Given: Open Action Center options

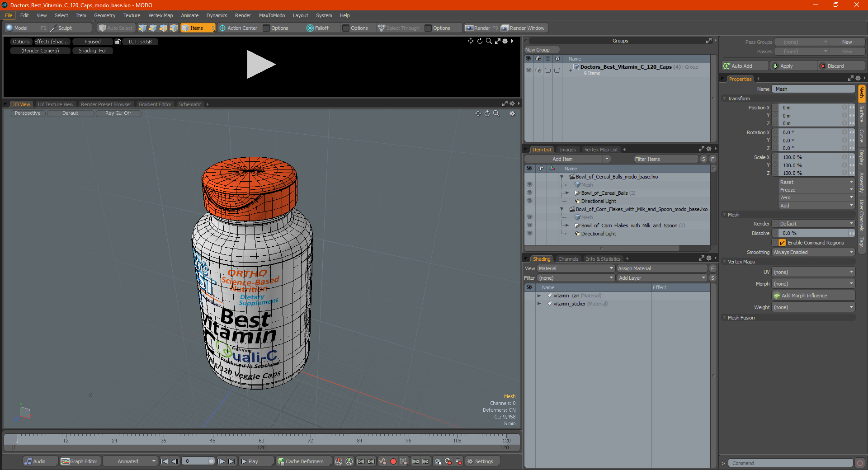Looking at the screenshot, I should 238,28.
